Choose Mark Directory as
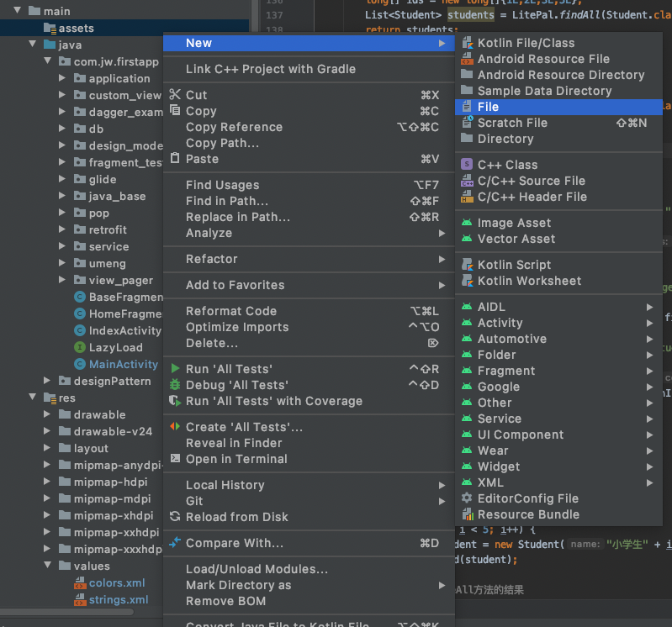The width and height of the screenshot is (672, 627). 309,585
